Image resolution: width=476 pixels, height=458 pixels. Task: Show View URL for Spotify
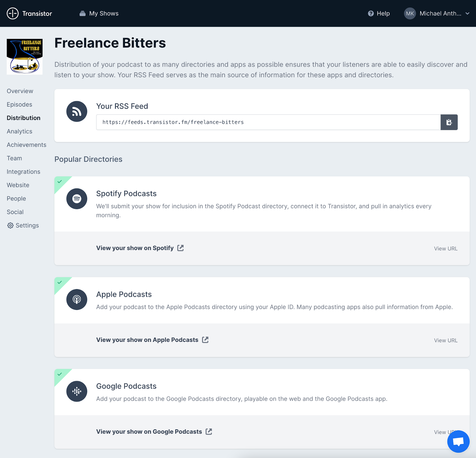point(445,249)
